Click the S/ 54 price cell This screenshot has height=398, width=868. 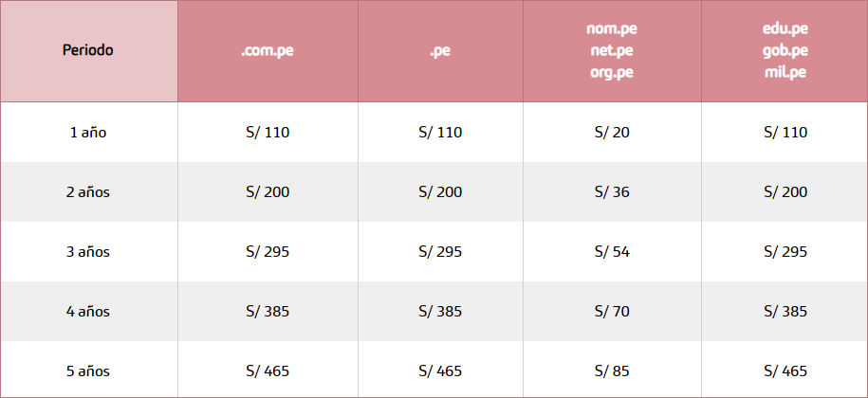click(612, 252)
